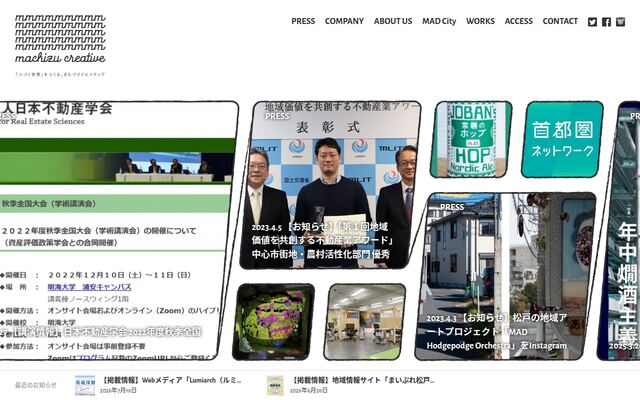
Task: Click the 最近のお知らせ label
Action: (x=36, y=385)
